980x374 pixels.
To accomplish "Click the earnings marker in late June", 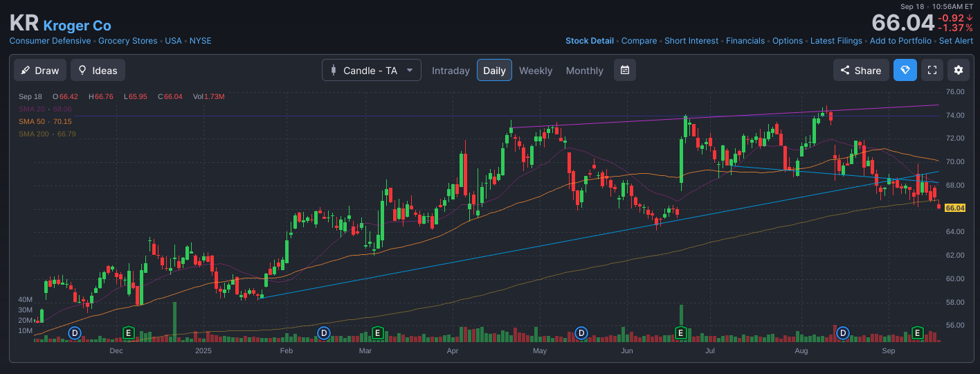I will [x=680, y=333].
